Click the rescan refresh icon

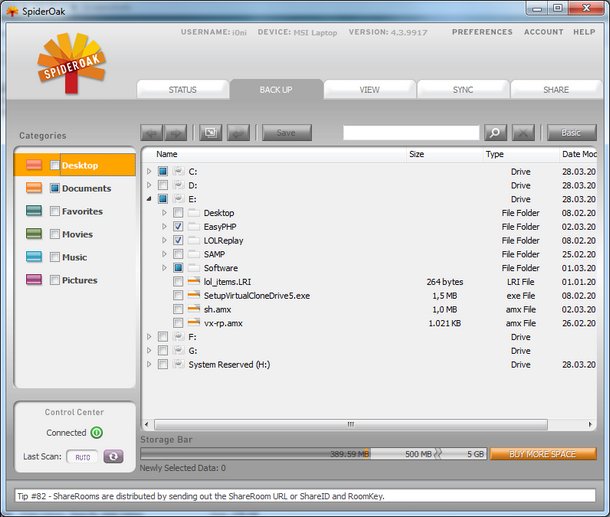tap(113, 456)
